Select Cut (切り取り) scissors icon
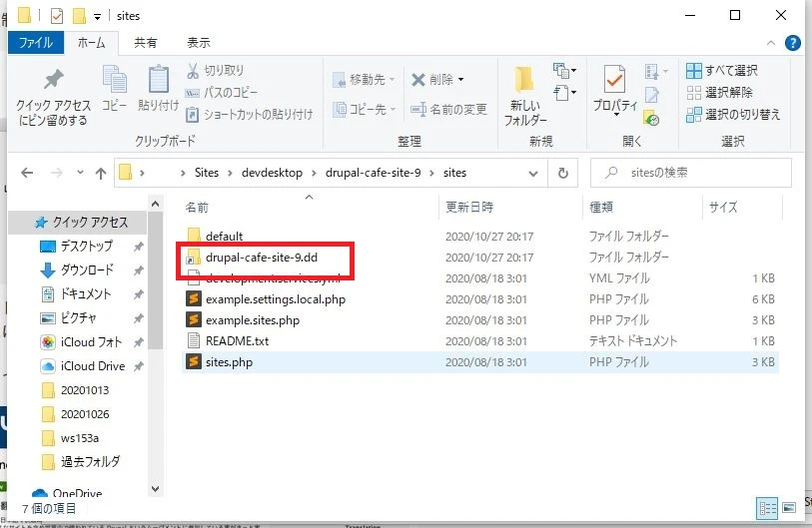The image size is (812, 528). point(193,71)
